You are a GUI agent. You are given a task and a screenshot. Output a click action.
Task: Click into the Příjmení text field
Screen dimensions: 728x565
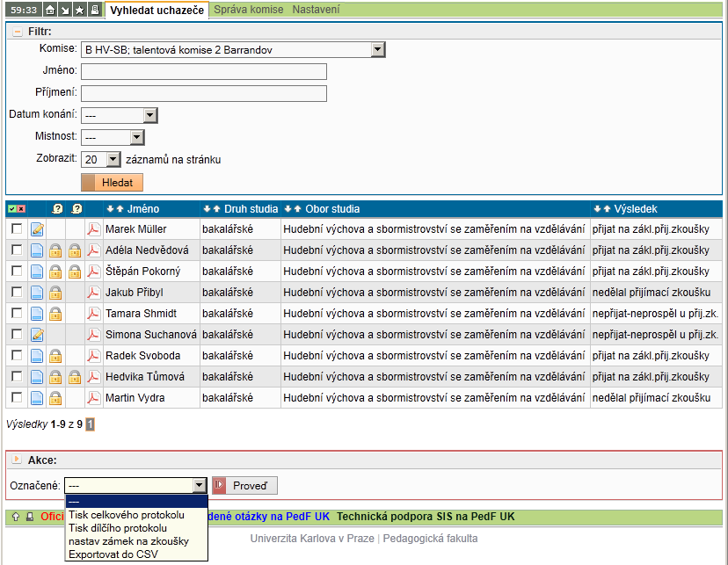203,93
